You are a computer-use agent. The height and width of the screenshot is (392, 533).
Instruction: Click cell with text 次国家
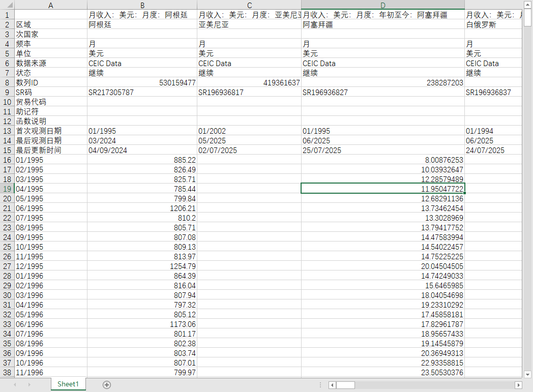[51, 34]
